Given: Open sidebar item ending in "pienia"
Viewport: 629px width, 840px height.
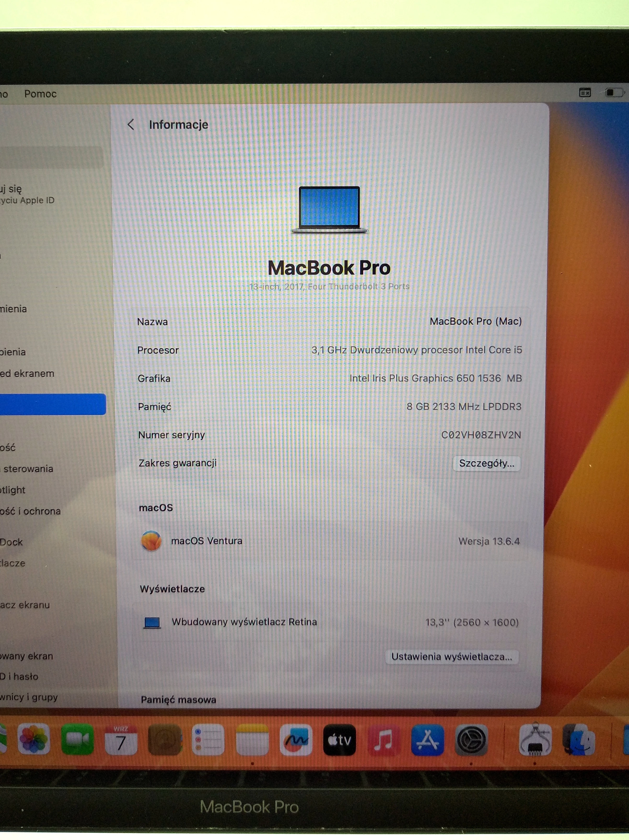Looking at the screenshot, I should point(13,352).
